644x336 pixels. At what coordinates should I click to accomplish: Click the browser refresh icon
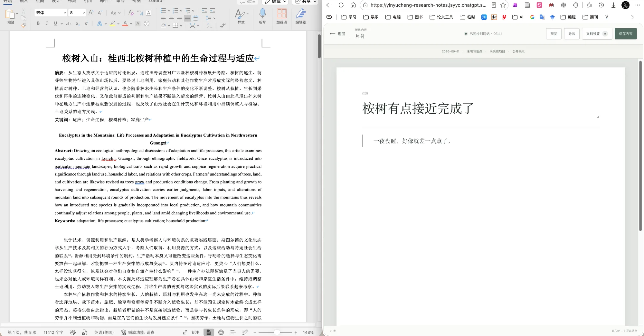tap(341, 5)
